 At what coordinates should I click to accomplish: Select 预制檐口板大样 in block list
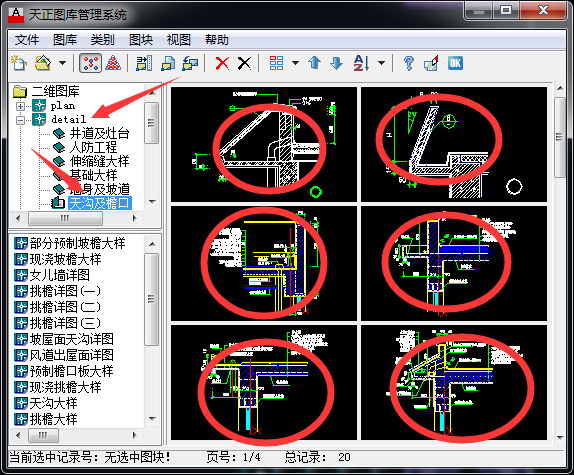71,371
